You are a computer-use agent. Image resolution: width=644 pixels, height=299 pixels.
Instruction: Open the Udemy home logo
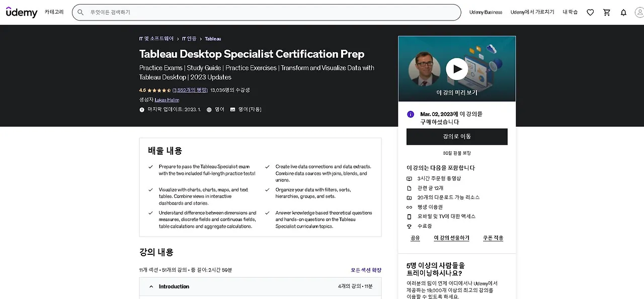click(x=22, y=12)
